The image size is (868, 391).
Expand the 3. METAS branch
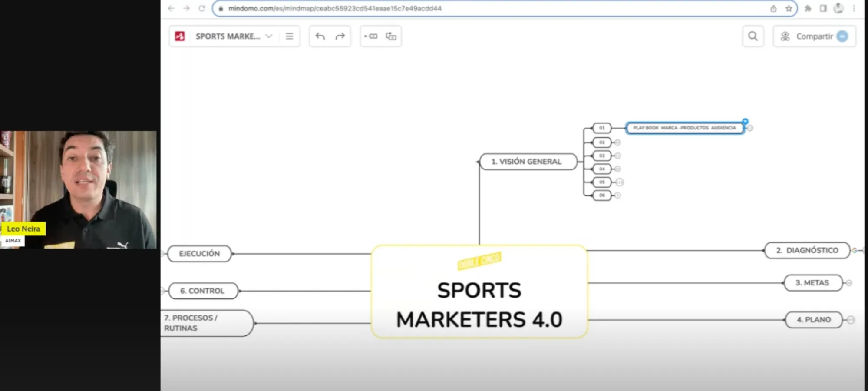(849, 283)
